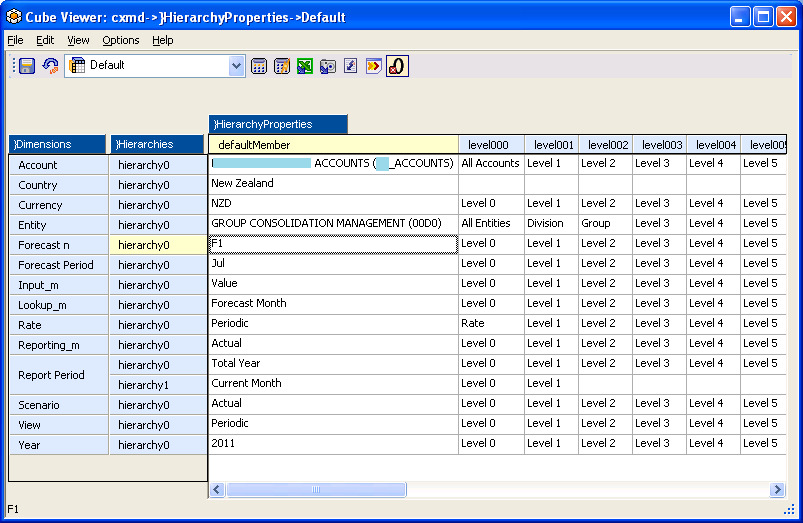The height and width of the screenshot is (523, 803).
Task: Open the Options menu
Action: (121, 40)
